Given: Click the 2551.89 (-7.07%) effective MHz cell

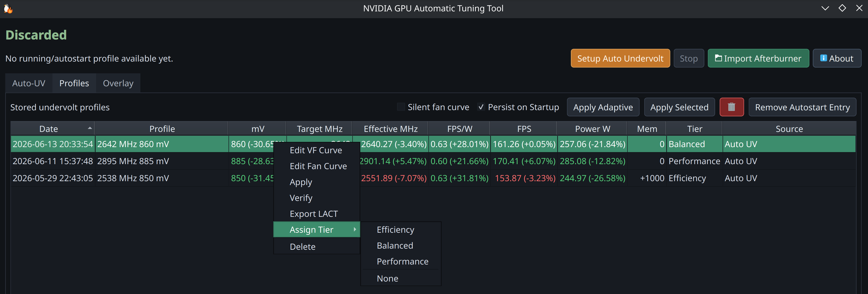Looking at the screenshot, I should coord(394,178).
